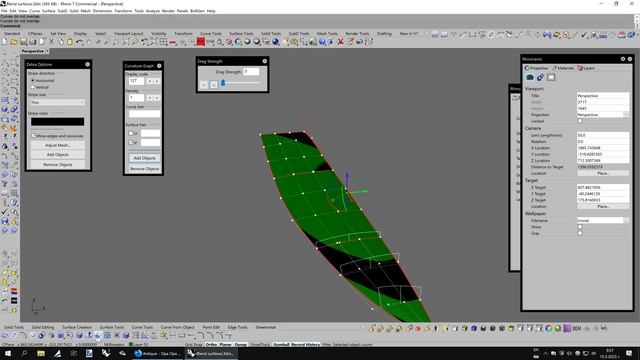Open the Stripe size dropdown
Image resolution: width=640 pixels, height=360 pixels.
click(57, 102)
